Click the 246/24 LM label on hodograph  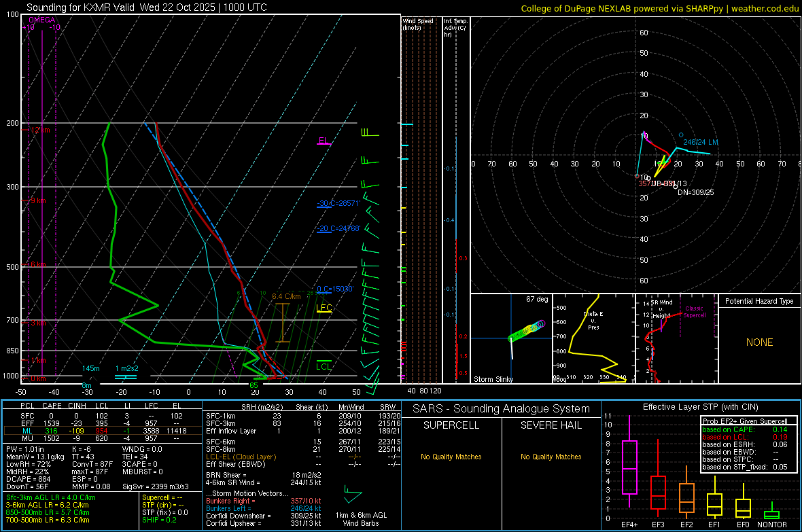(x=701, y=142)
